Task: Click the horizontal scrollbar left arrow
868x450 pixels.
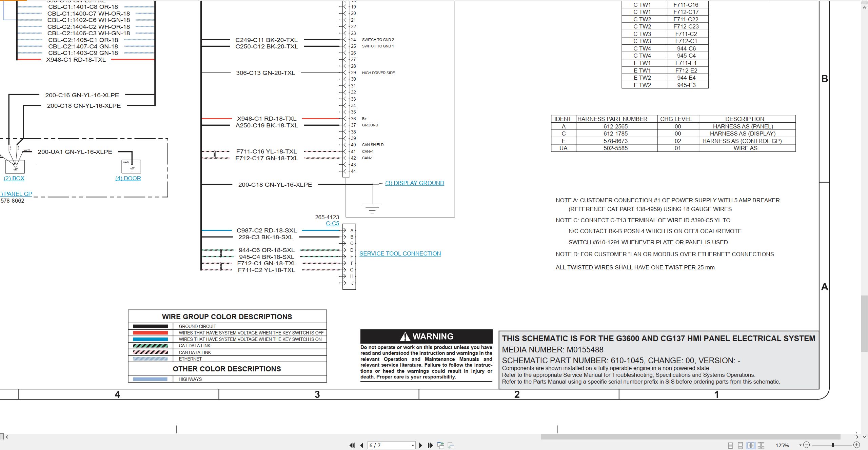Action: [x=7, y=437]
